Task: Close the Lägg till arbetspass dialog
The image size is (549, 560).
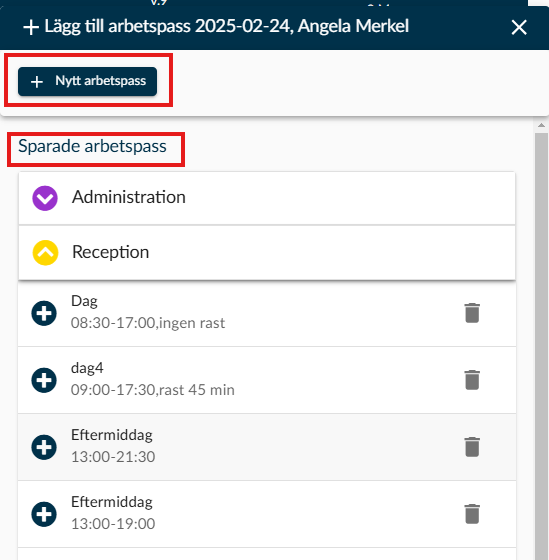Action: 519,28
